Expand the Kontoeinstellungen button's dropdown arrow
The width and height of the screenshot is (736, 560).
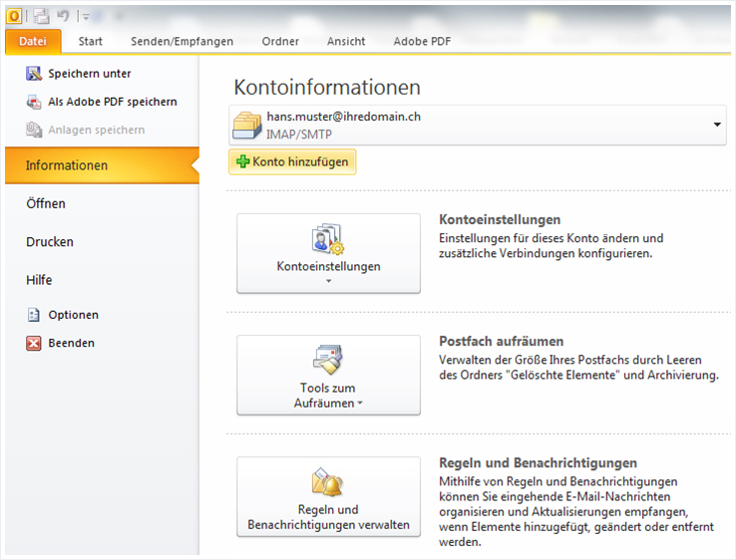(x=328, y=281)
